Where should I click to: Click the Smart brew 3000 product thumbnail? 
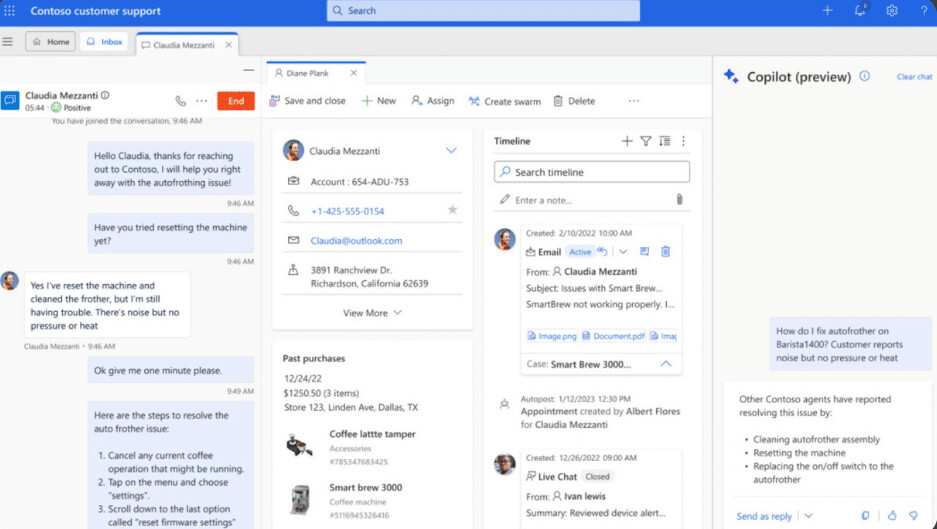tap(299, 500)
